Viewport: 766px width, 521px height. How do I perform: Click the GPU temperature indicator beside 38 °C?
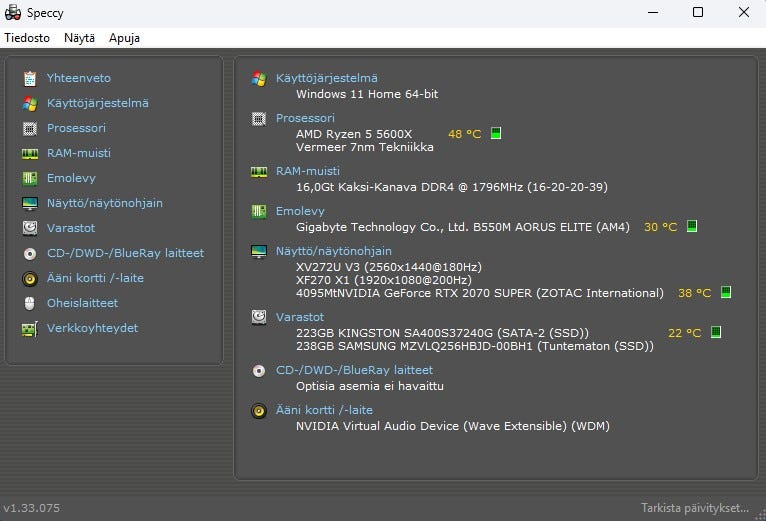click(726, 293)
